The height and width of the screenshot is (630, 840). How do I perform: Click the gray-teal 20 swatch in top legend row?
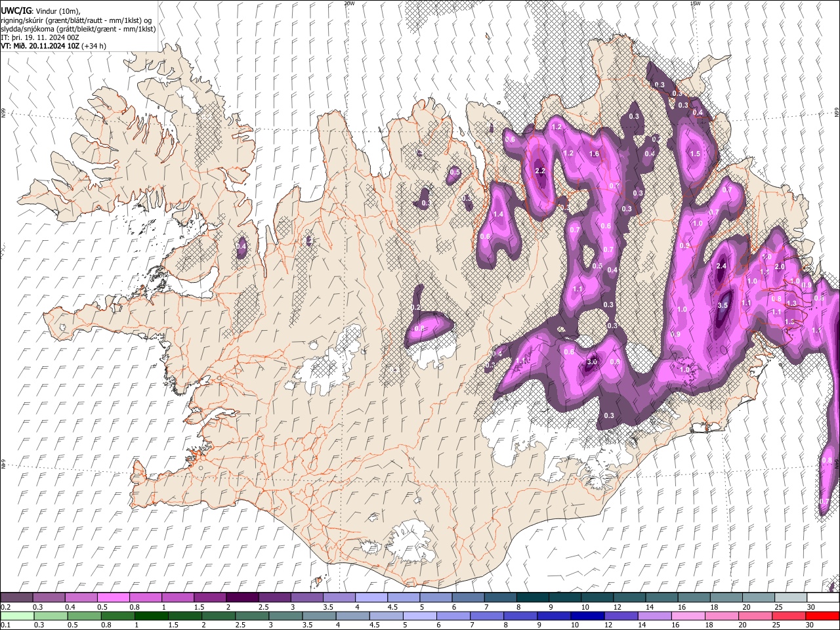759,597
